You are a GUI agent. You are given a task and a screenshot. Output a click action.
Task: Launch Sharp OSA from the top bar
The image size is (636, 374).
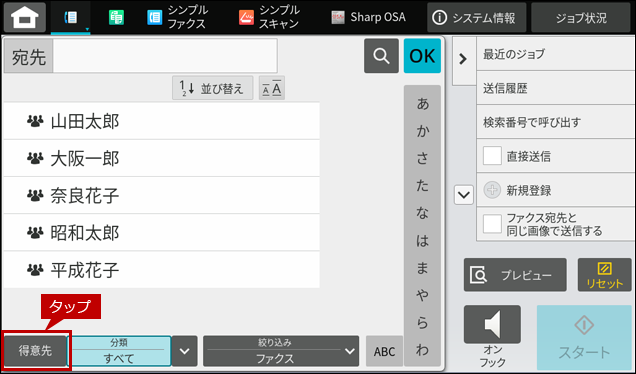click(368, 17)
